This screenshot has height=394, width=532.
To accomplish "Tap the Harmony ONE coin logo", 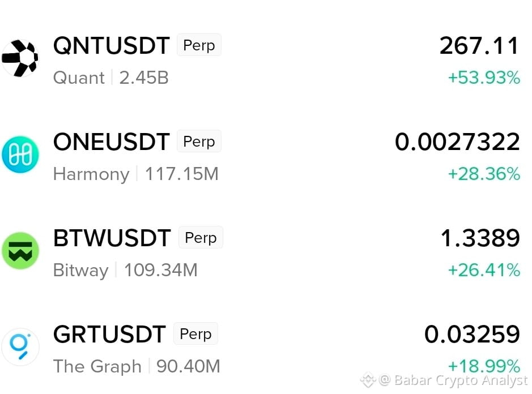I will pyautogui.click(x=20, y=155).
